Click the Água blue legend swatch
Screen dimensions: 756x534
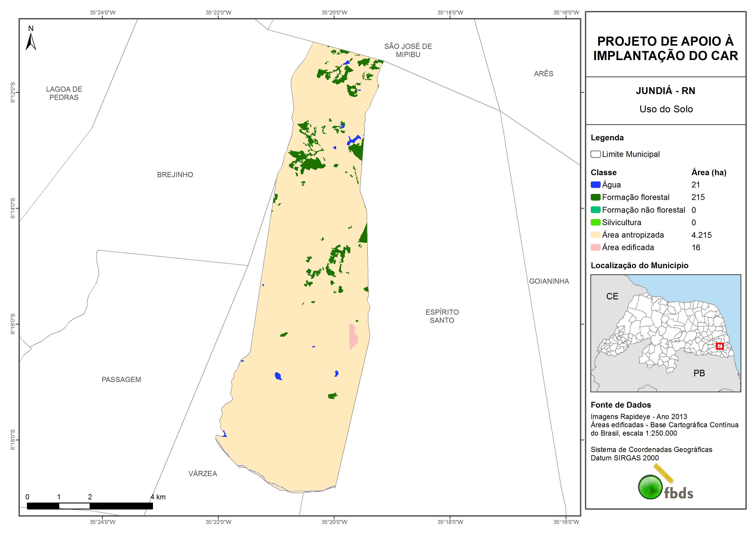coord(595,185)
